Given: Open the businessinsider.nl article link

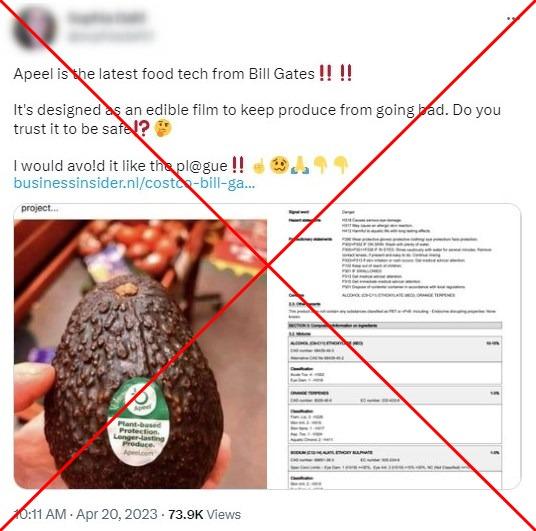Looking at the screenshot, I should (x=134, y=183).
